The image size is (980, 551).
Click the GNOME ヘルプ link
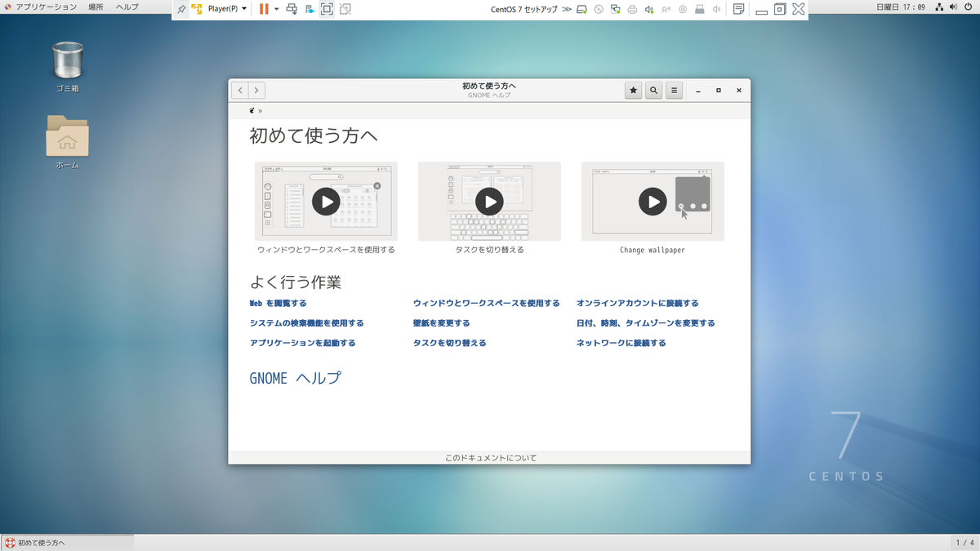click(296, 378)
